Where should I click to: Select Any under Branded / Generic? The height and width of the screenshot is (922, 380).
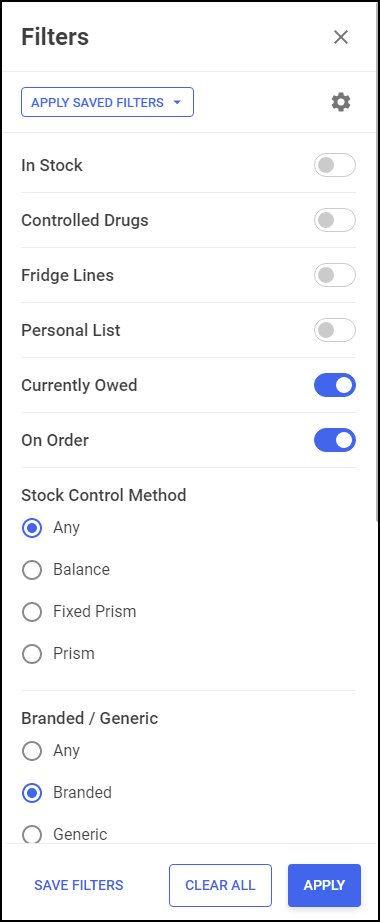point(32,751)
